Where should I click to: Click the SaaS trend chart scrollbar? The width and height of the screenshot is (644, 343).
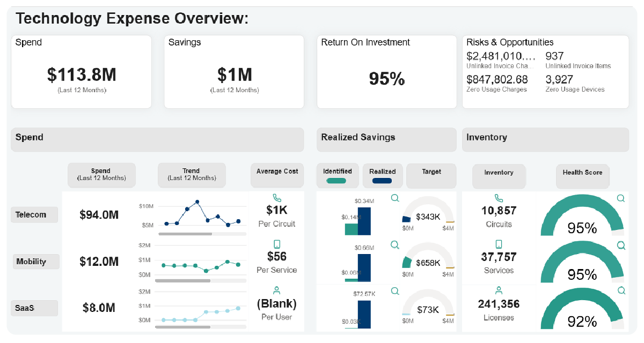182,326
